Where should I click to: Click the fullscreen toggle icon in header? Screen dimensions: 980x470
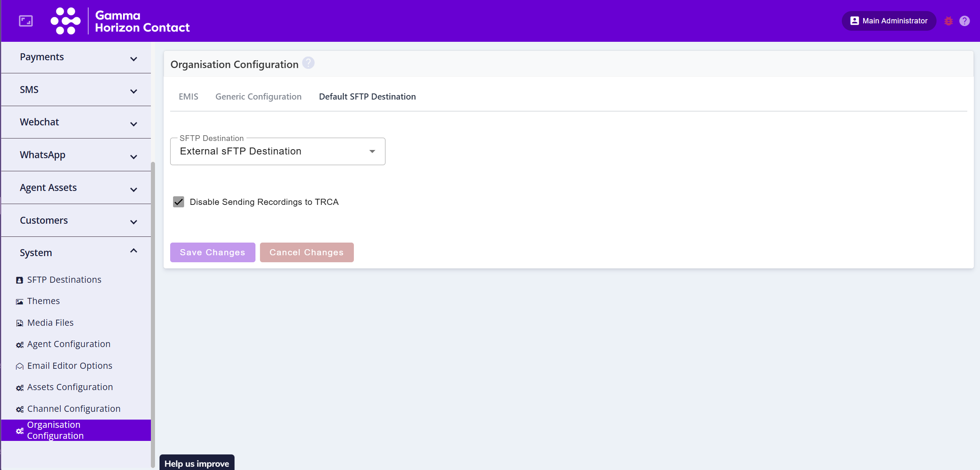click(26, 21)
